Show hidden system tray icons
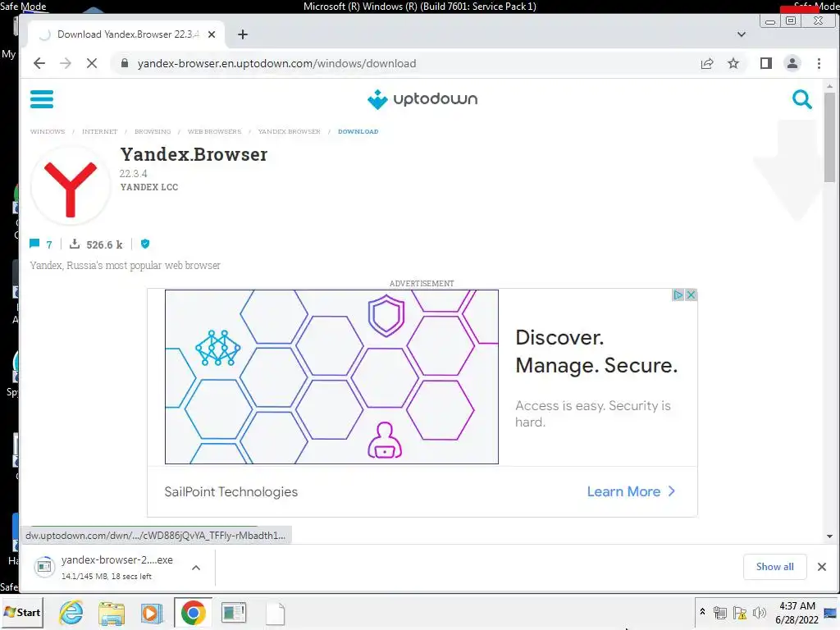 [702, 612]
